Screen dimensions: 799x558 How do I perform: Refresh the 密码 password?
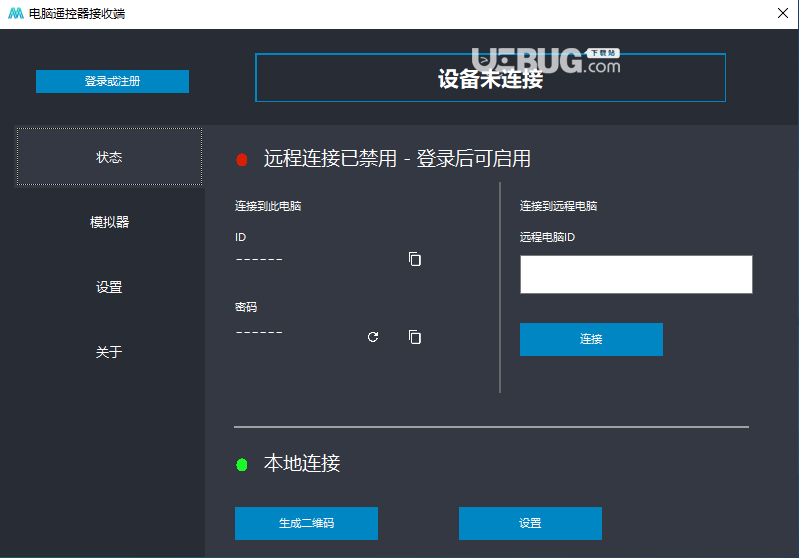(x=373, y=337)
